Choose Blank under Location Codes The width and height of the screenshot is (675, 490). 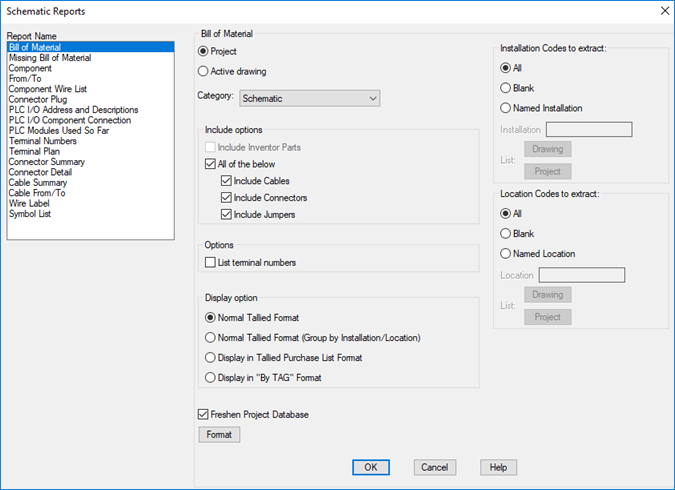pos(505,233)
